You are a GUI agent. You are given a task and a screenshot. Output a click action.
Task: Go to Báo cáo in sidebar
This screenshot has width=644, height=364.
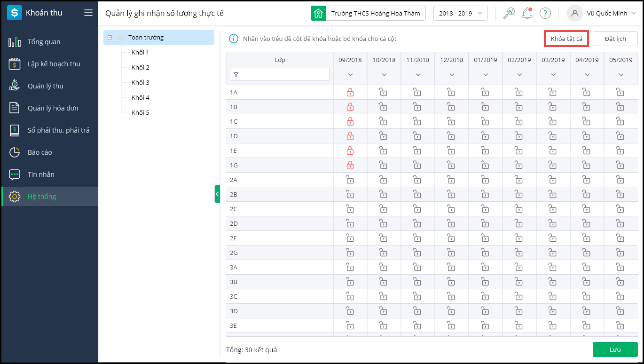click(x=39, y=152)
